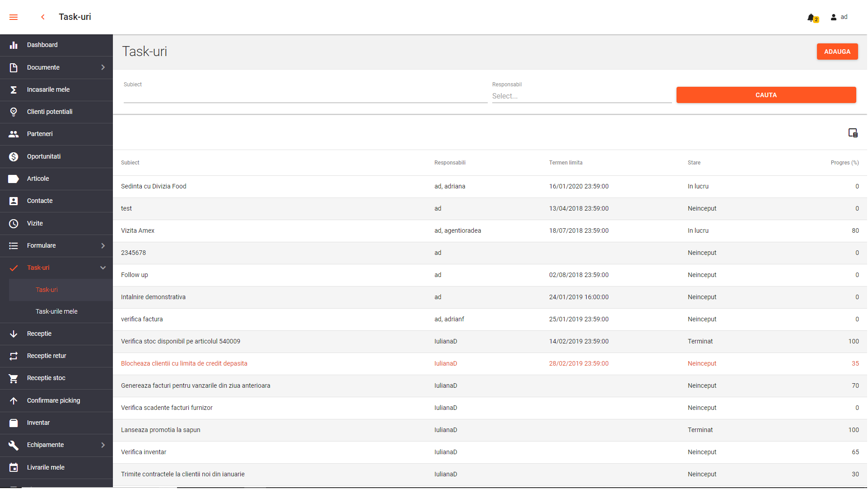Screen dimensions: 868x489
Task: Click the Dashboard bar chart icon
Action: [14, 45]
